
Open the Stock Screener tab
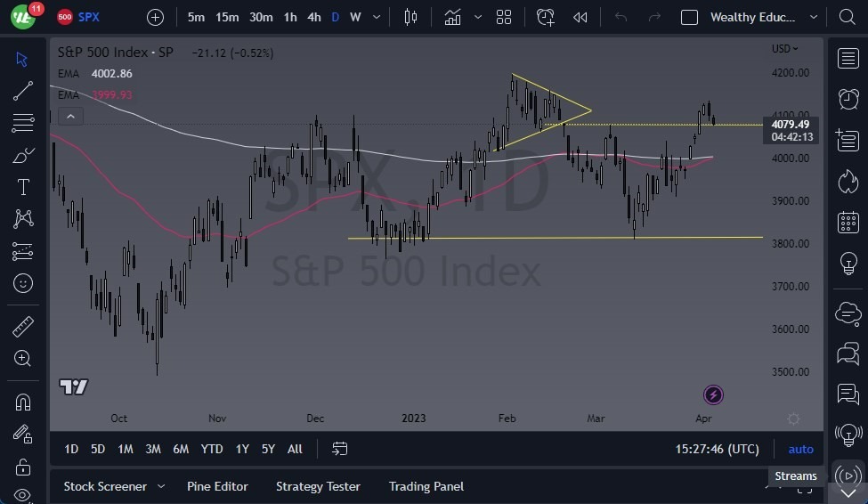105,486
